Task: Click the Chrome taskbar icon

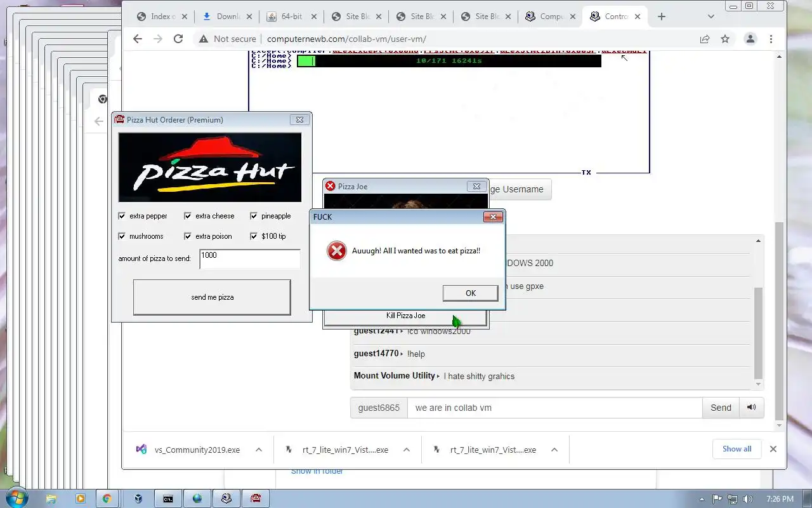Action: (107, 498)
